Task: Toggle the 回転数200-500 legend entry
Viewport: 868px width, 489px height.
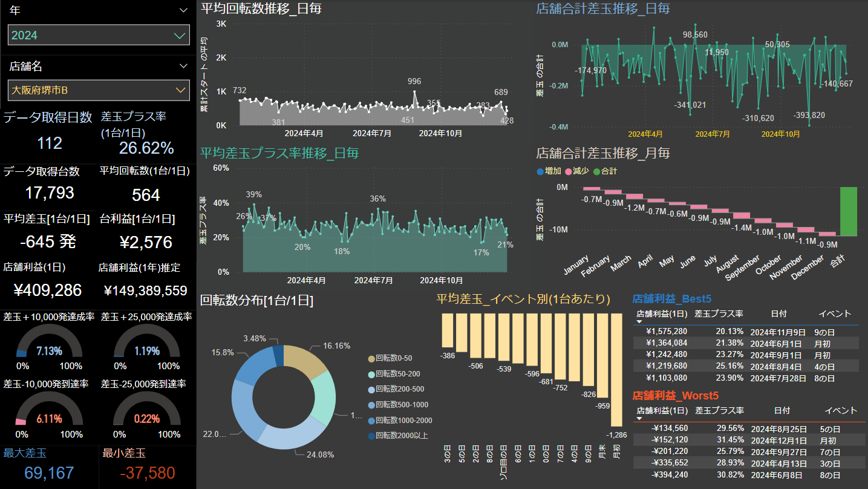Action: click(x=400, y=390)
